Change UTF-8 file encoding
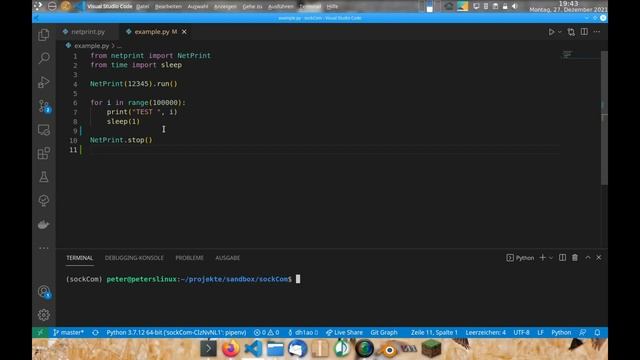The image size is (640, 360). (x=521, y=332)
